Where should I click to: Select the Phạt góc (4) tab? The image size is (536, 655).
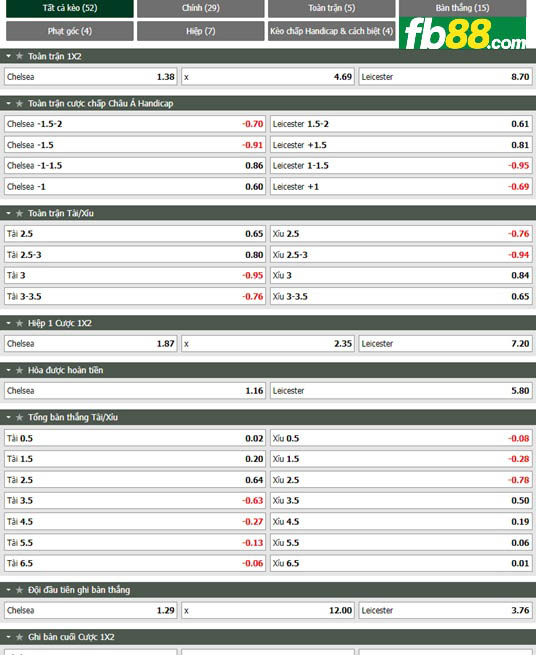[70, 31]
